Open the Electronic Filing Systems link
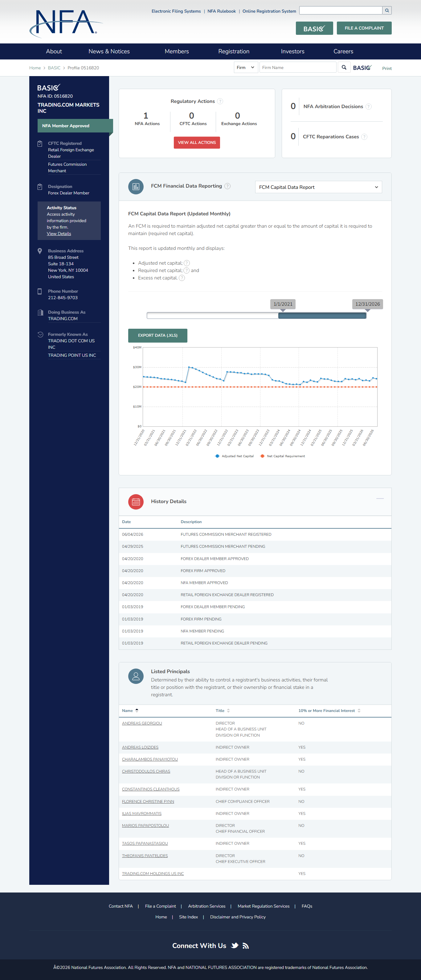 (x=176, y=11)
